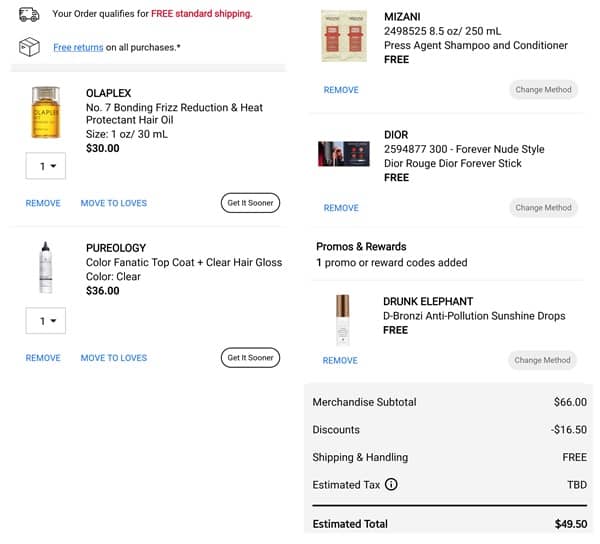Click the Free returns link
The height and width of the screenshot is (544, 600).
tap(76, 48)
